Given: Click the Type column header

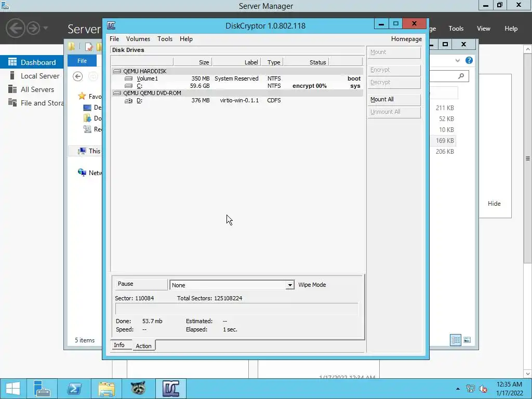Looking at the screenshot, I should click(x=272, y=62).
